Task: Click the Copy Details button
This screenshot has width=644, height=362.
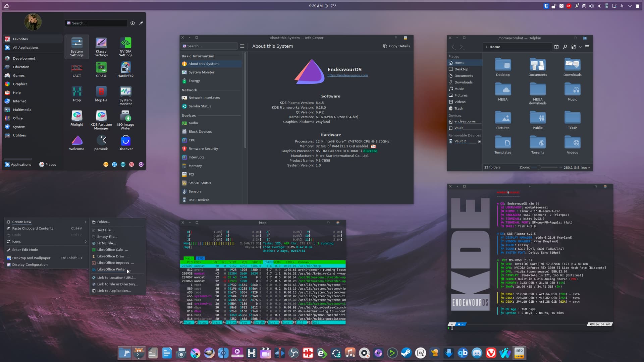Action: click(x=396, y=46)
